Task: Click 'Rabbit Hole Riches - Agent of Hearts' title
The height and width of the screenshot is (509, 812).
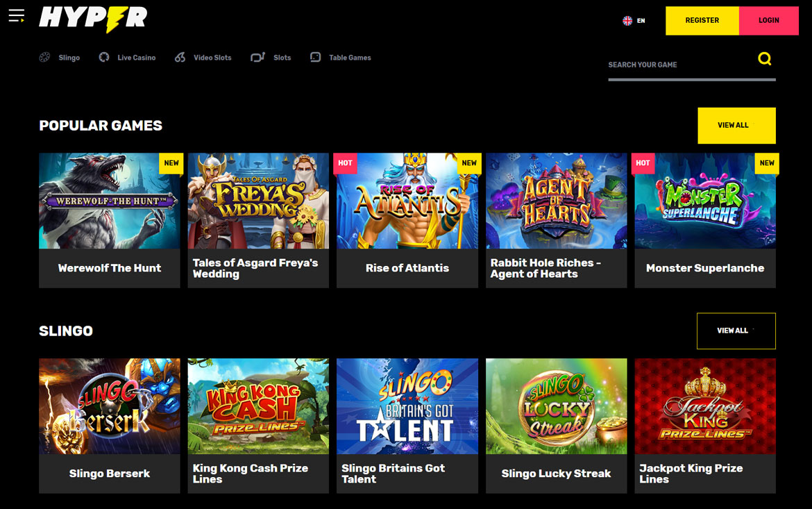Action: (x=545, y=269)
